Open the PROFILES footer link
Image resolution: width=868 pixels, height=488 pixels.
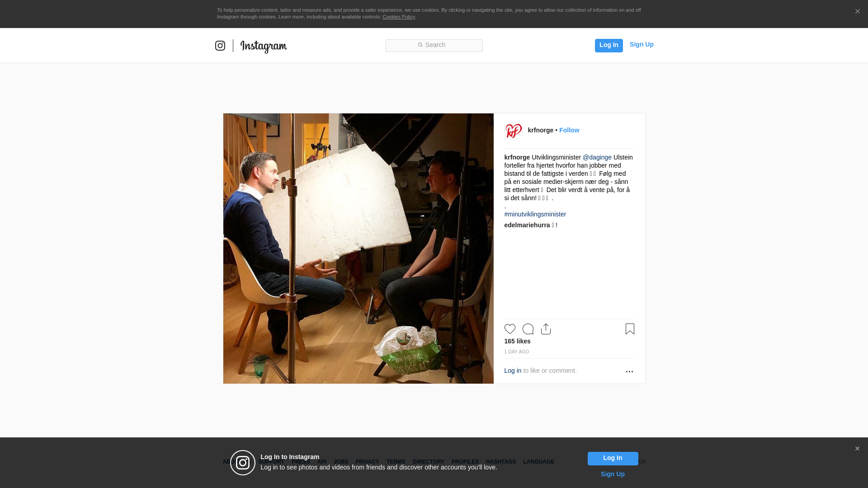point(465,462)
